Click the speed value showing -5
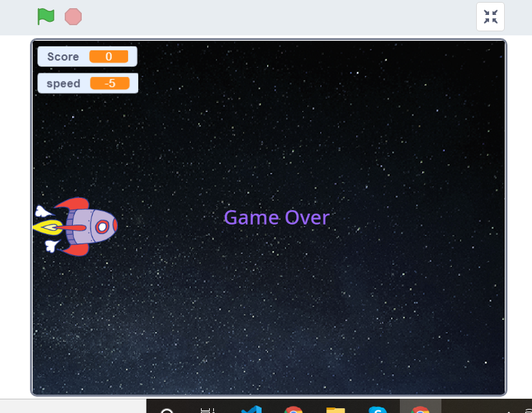The image size is (532, 413). 109,83
